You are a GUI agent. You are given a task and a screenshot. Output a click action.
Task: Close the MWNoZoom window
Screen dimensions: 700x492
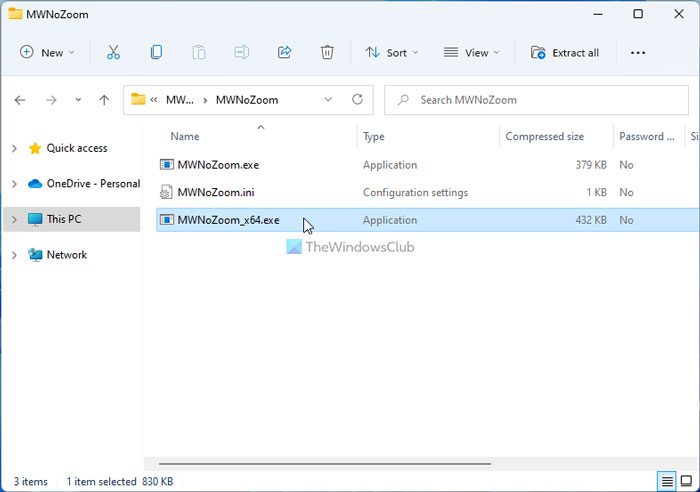679,14
